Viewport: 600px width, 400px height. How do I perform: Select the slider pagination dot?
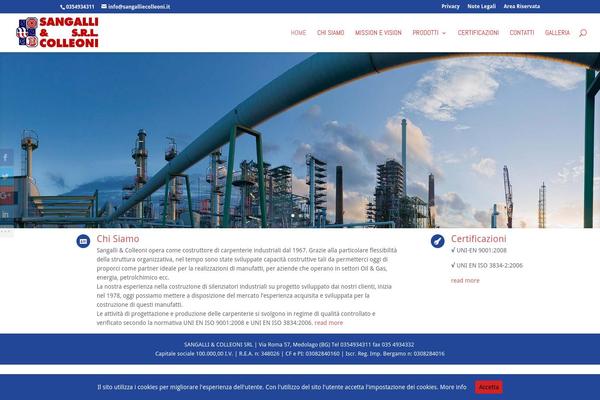point(293,216)
